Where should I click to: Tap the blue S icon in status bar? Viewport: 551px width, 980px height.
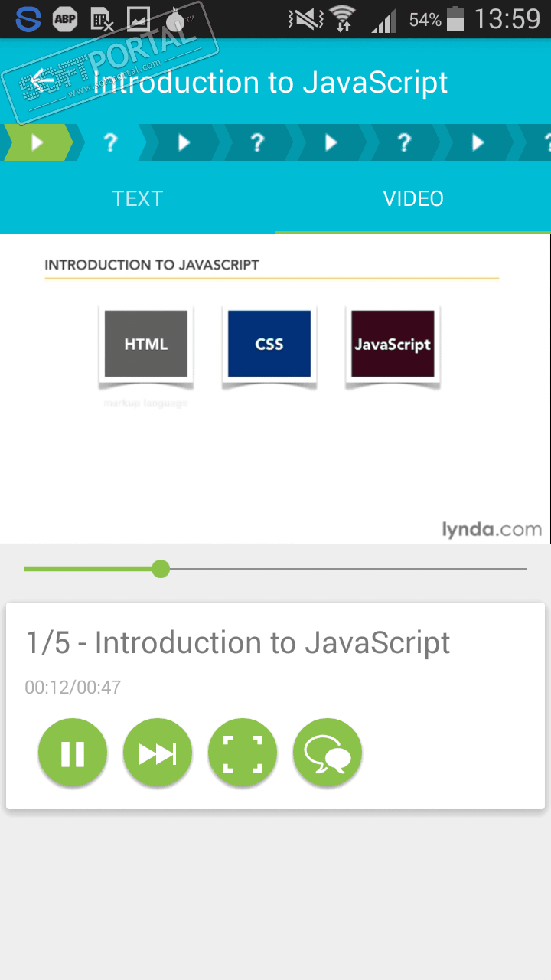pos(28,19)
